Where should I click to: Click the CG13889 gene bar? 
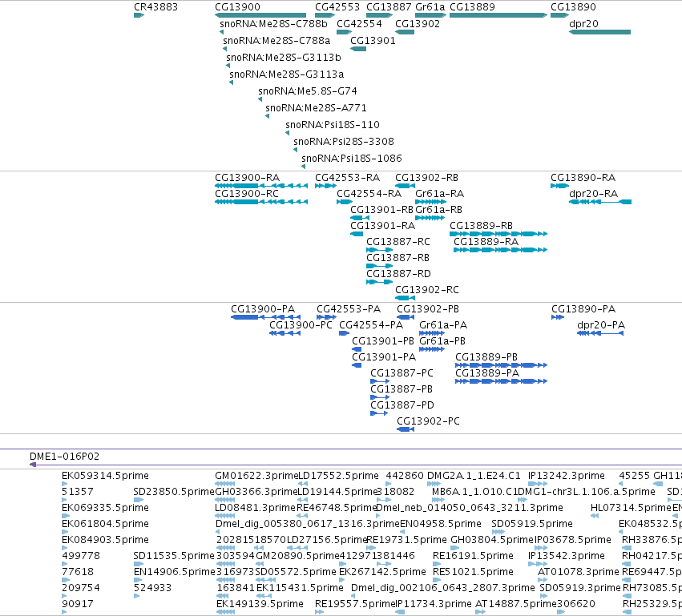(498, 15)
